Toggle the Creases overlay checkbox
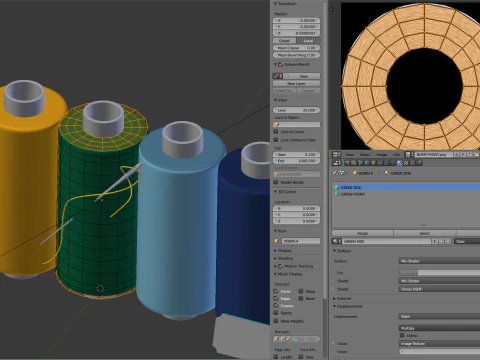Image resolution: width=480 pixels, height=360 pixels. [x=276, y=305]
